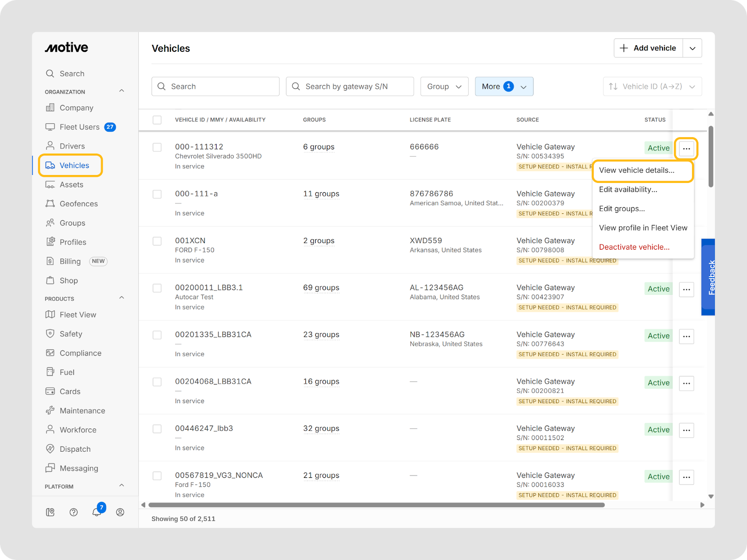Open Add vehicle dropdown arrow
Image resolution: width=747 pixels, height=560 pixels.
coord(692,48)
